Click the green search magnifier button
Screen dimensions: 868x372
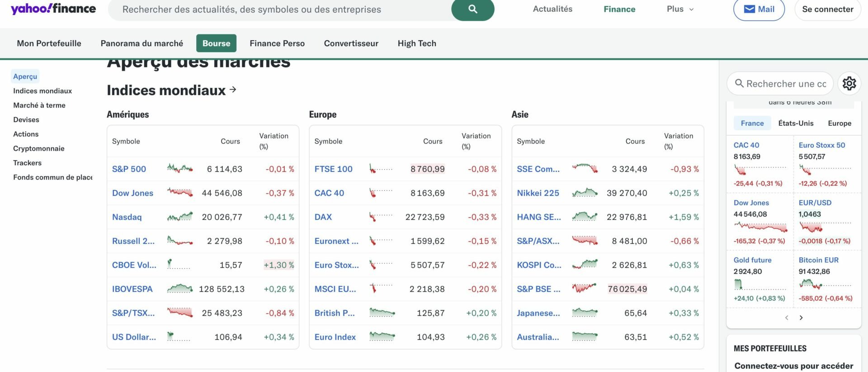coord(473,9)
